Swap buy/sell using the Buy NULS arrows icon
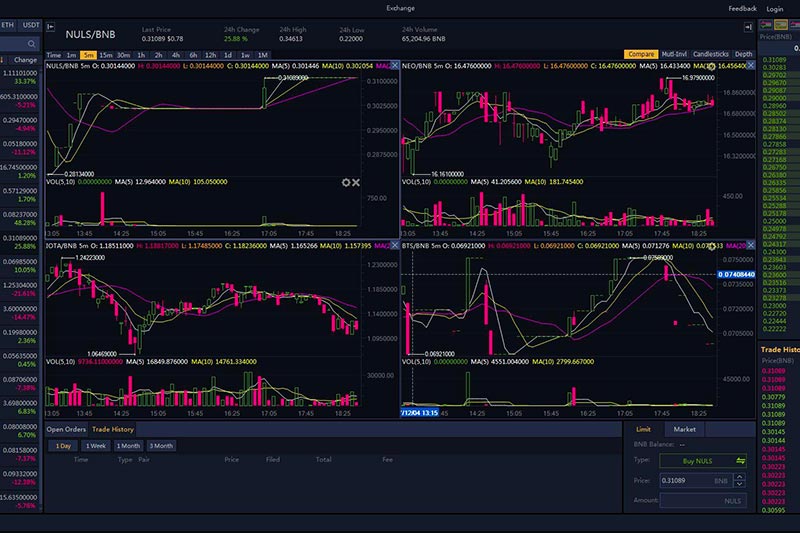800x533 pixels. tap(740, 460)
